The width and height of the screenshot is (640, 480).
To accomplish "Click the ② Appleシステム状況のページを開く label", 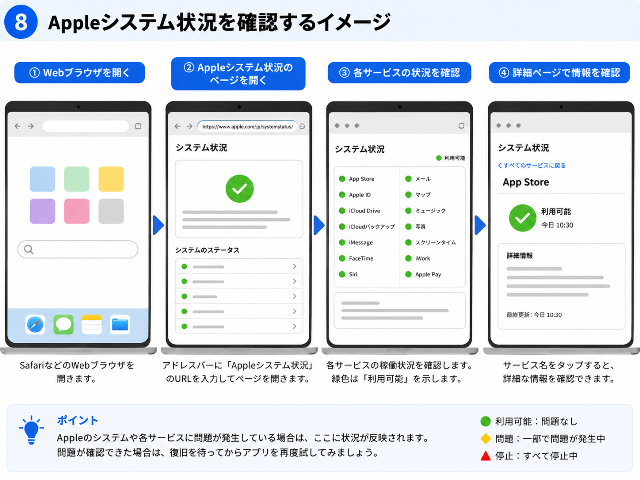I will pos(238,73).
